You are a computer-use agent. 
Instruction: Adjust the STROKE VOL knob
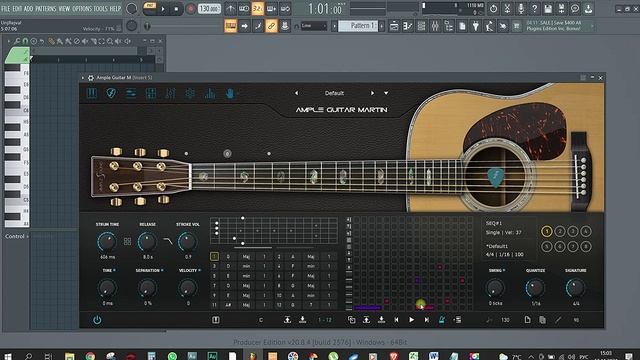tap(187, 242)
